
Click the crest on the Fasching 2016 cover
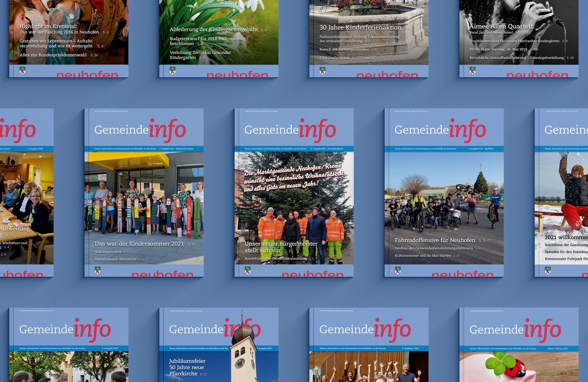(x=23, y=71)
